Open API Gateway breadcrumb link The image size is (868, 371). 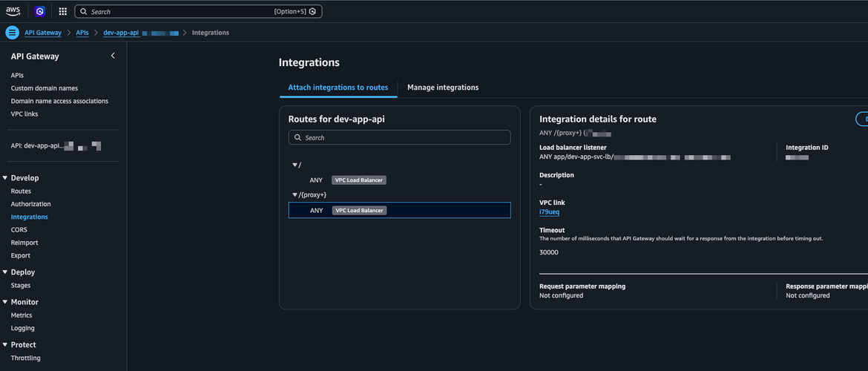[43, 33]
